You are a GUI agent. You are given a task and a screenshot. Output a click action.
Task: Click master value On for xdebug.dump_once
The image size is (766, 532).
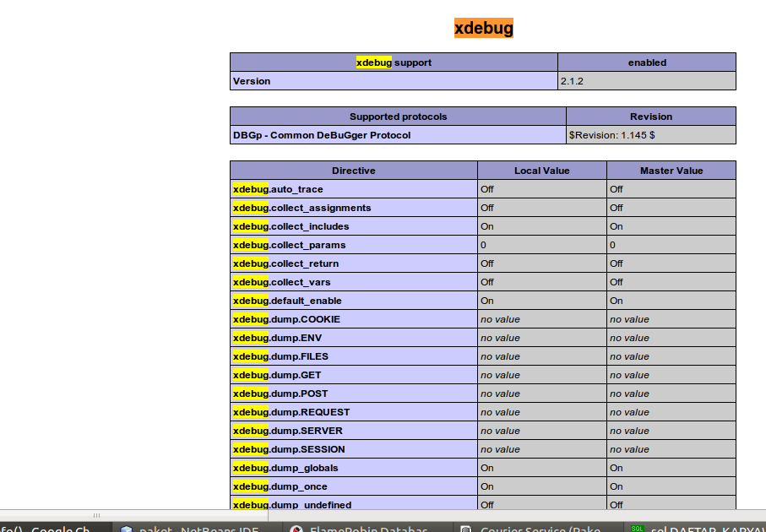pos(671,486)
